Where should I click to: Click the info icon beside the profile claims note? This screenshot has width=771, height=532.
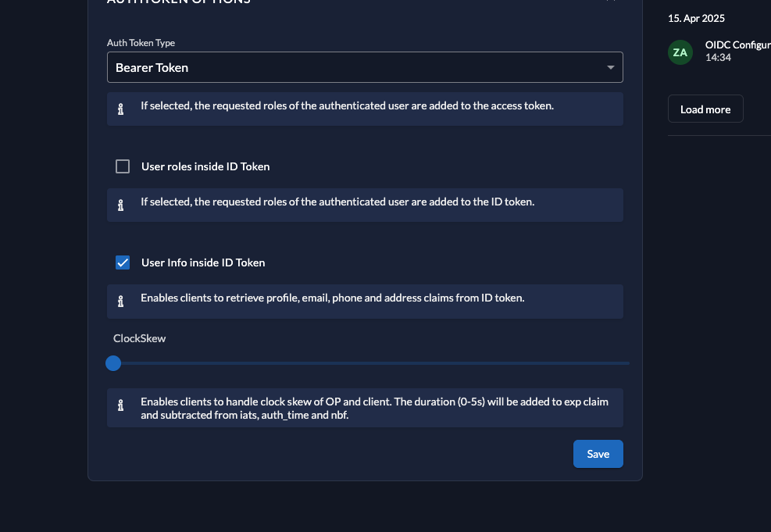[x=120, y=302]
